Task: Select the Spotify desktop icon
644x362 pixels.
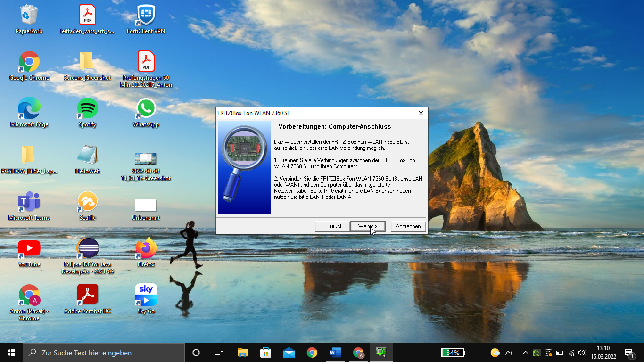Action: [87, 109]
